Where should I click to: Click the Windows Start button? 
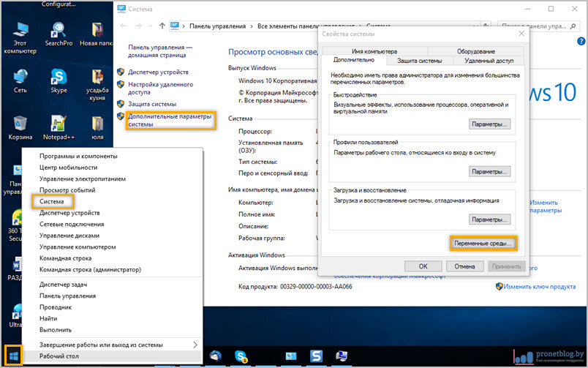point(13,356)
